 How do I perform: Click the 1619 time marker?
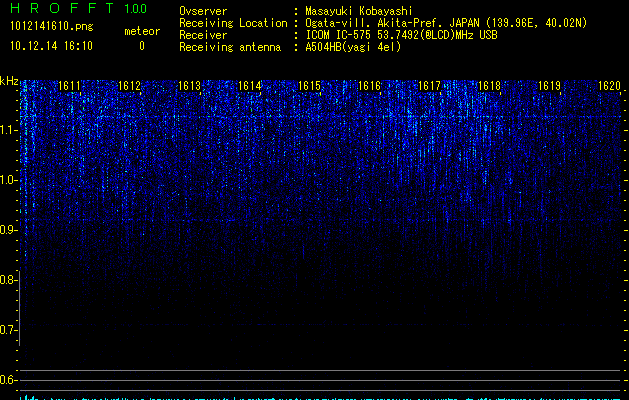(549, 86)
